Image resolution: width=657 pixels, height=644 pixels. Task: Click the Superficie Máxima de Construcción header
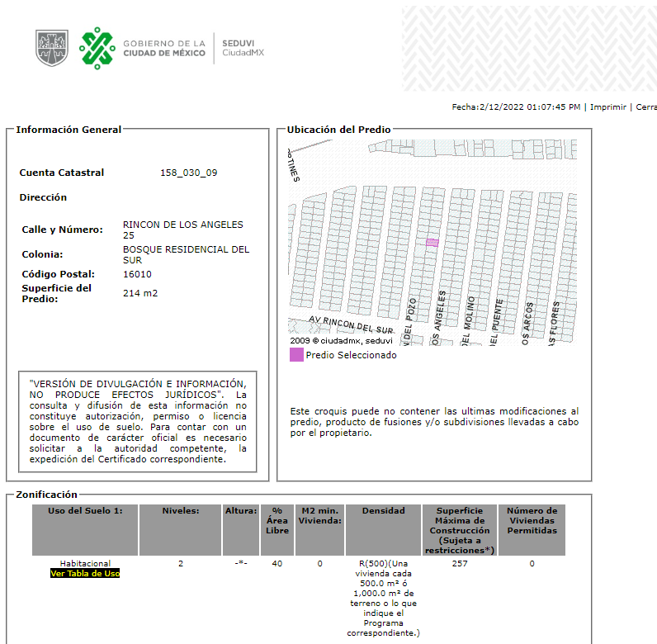(x=460, y=530)
